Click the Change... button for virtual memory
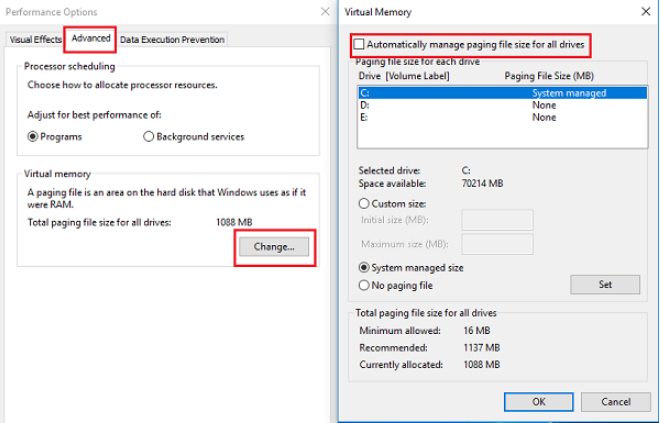The image size is (660, 423). tap(274, 247)
